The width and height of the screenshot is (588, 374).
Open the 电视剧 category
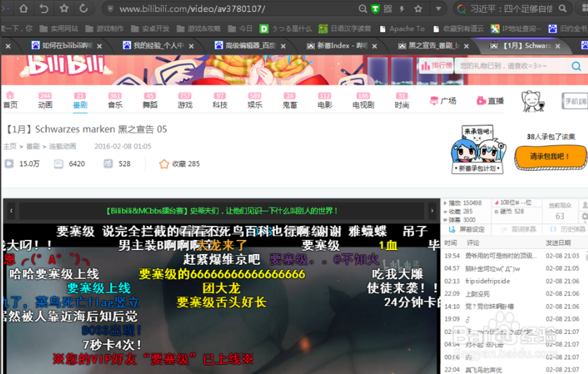pos(363,101)
